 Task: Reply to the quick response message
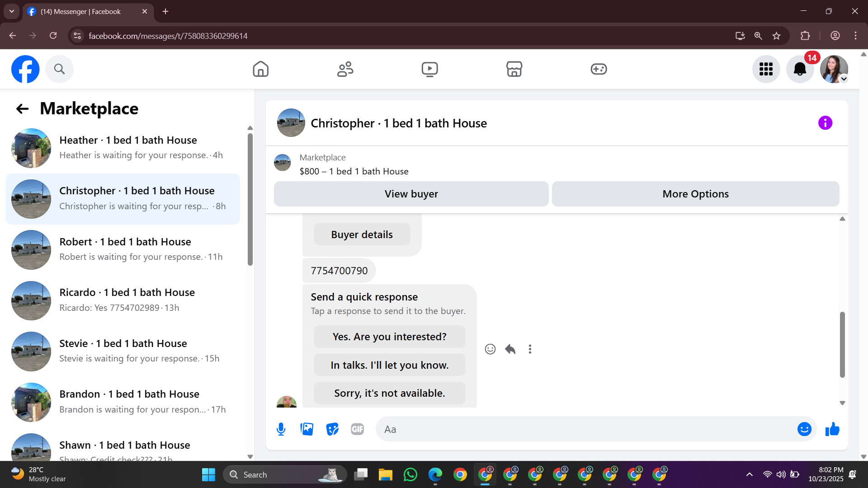(510, 349)
